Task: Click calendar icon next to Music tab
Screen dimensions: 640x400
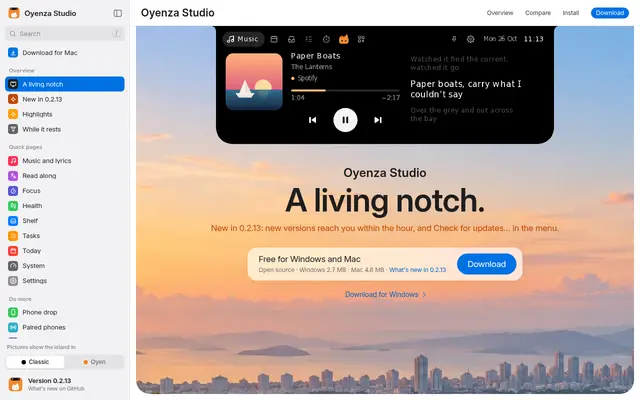Action: [274, 39]
